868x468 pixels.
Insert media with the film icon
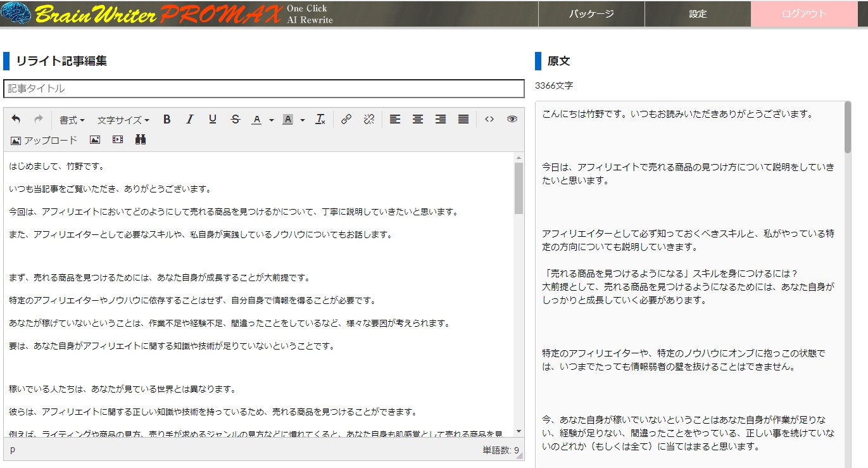pos(118,140)
